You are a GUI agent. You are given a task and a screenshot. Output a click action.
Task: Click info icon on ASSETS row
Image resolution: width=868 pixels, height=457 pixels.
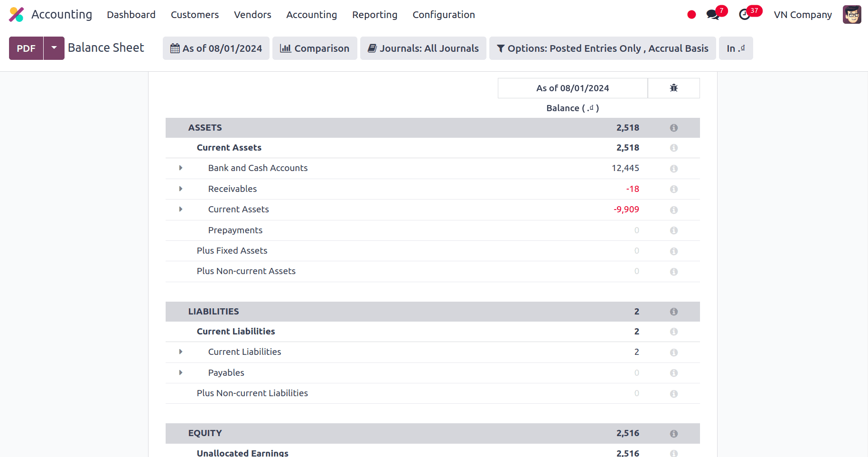[x=673, y=128]
